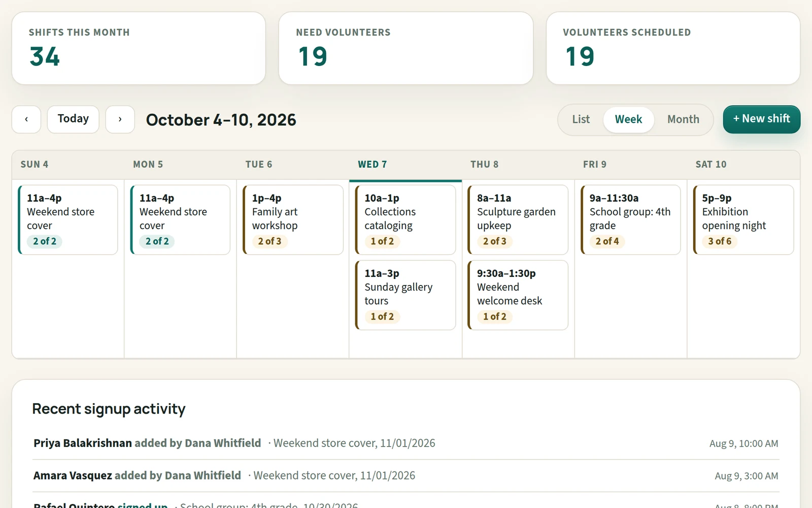Open Priya Balakrishnan signup activity entry
The image size is (812, 508).
(406, 443)
